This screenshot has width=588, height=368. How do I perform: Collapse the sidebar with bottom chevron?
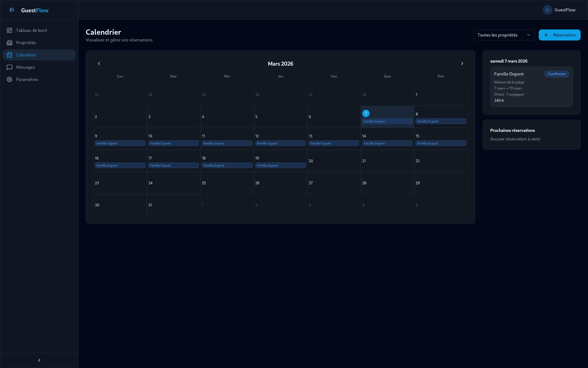tap(39, 360)
